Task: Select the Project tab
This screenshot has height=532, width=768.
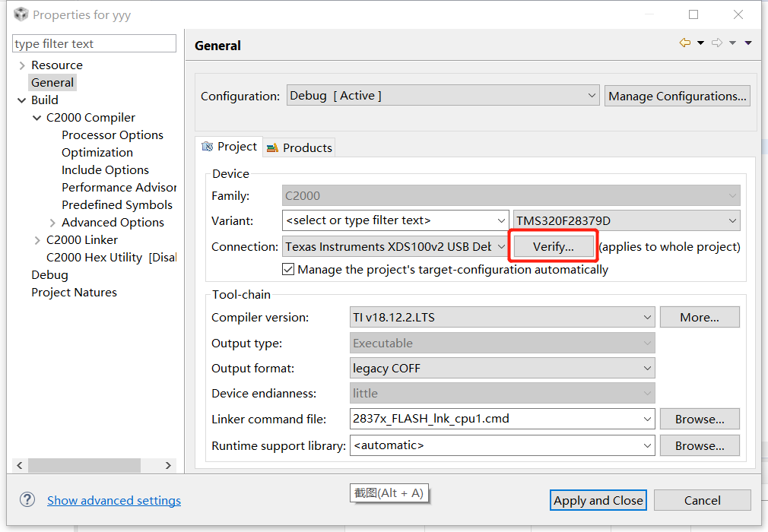Action: (x=230, y=147)
